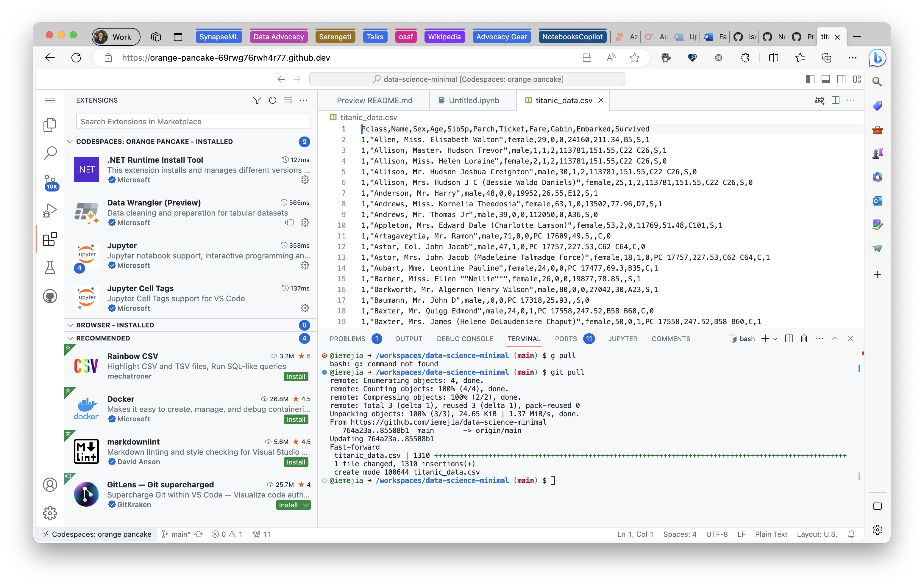Install the Rainbow CSV extension
The height and width of the screenshot is (587, 924).
(x=296, y=376)
